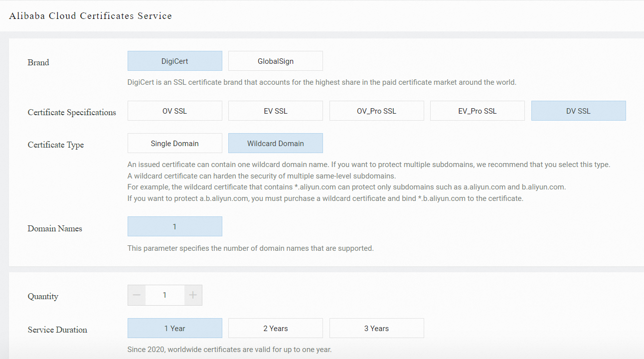Click the Domain Names value 1

coord(174,226)
